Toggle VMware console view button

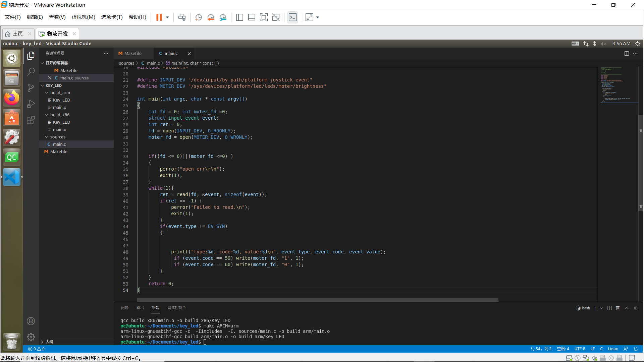click(x=292, y=17)
